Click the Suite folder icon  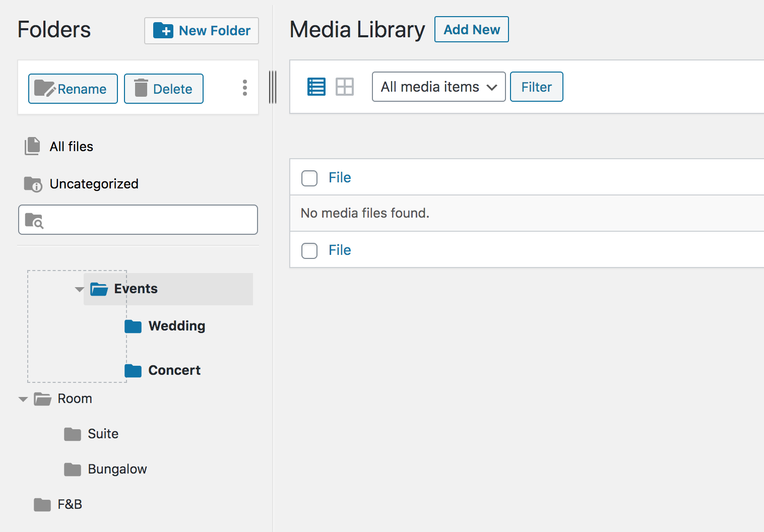tap(73, 434)
